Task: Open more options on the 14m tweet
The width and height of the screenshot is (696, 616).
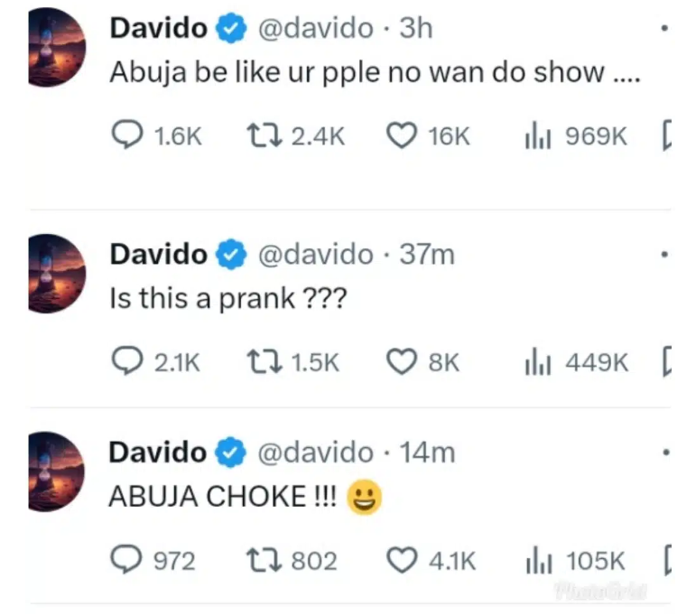Action: coord(665,453)
